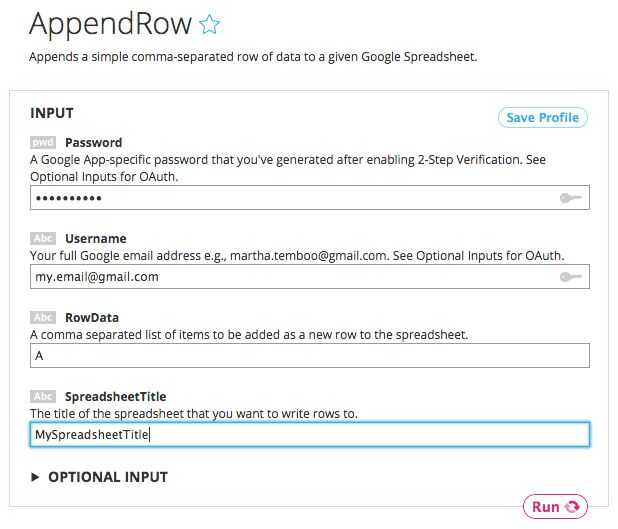Image resolution: width=618 pixels, height=529 pixels.
Task: Click the key icon in the Username field
Action: click(571, 277)
